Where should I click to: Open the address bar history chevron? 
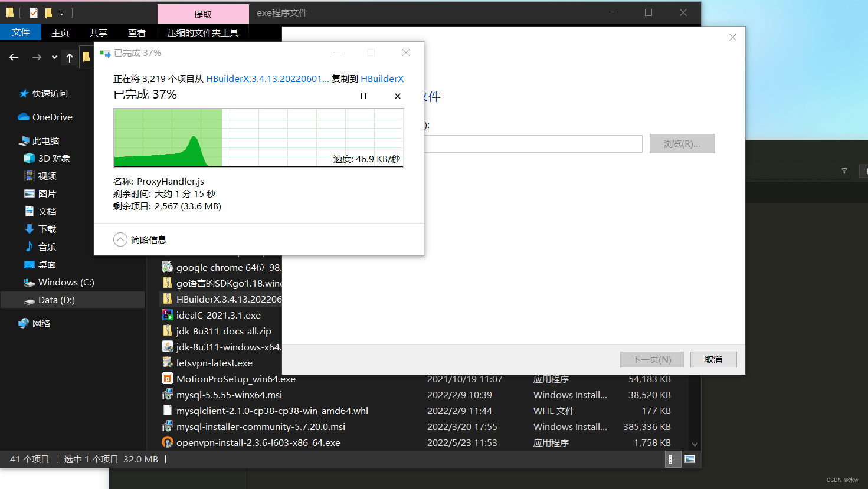point(54,57)
